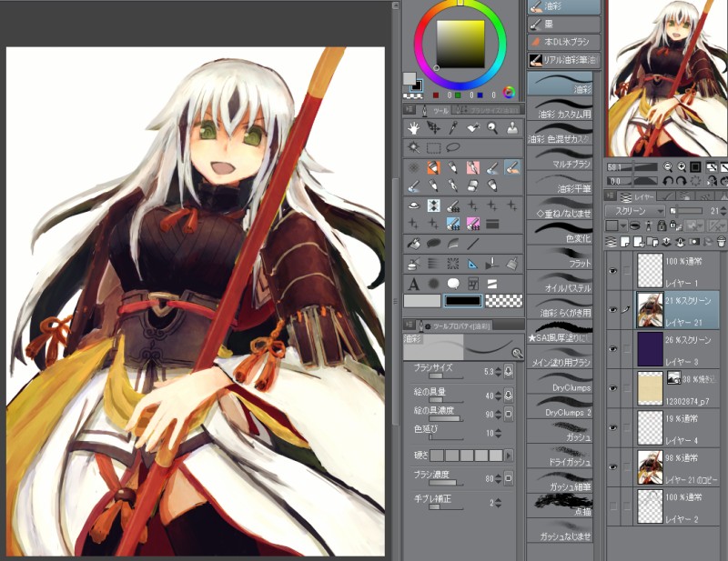Viewport: 728px width, 561px height.
Task: Click 手ブレ補正 stabilization stepper arrows
Action: tap(498, 503)
